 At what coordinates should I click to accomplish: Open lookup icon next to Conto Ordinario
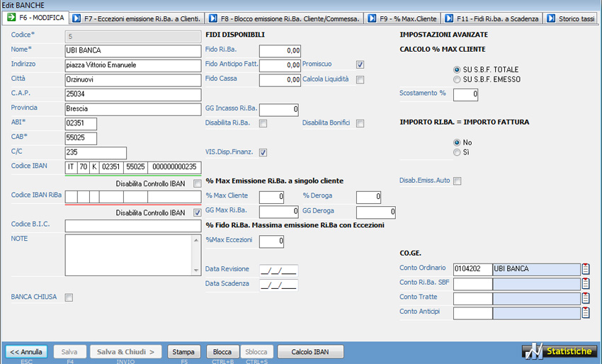point(586,268)
